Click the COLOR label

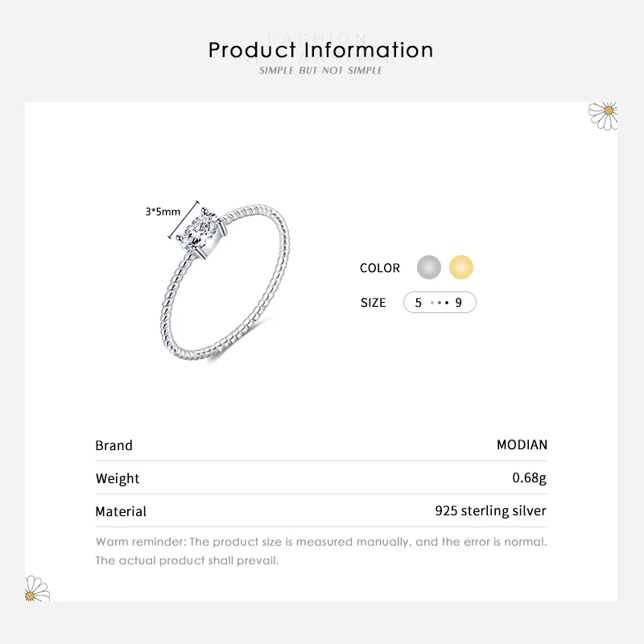[x=380, y=268]
